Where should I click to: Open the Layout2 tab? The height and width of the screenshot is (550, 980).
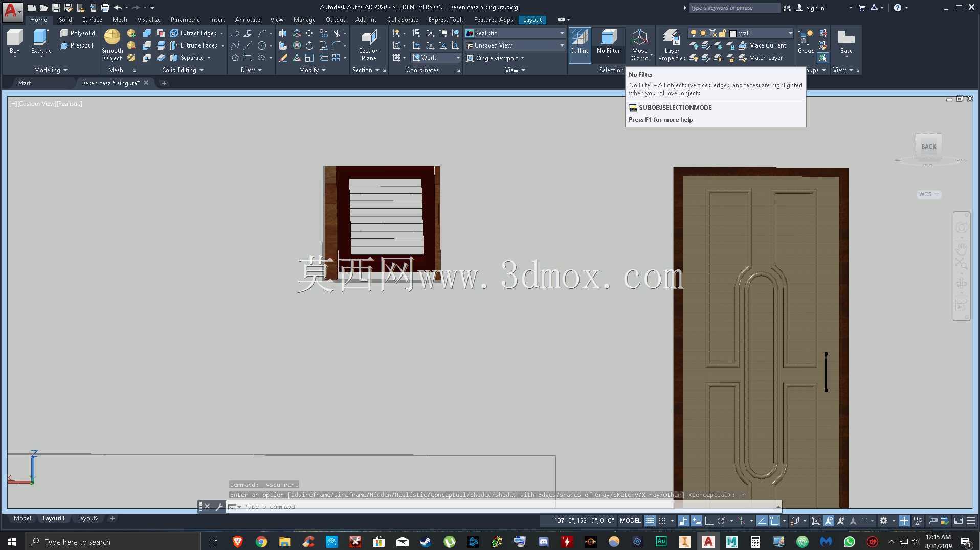click(87, 518)
